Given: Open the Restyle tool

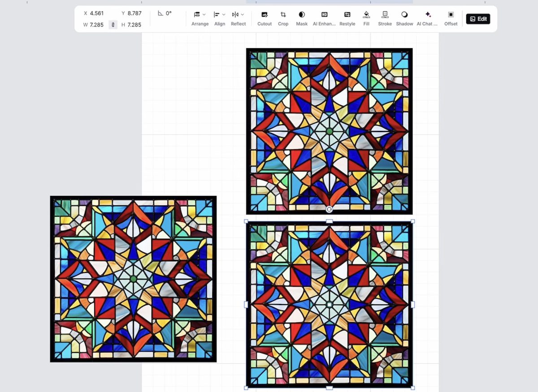Looking at the screenshot, I should pos(347,19).
